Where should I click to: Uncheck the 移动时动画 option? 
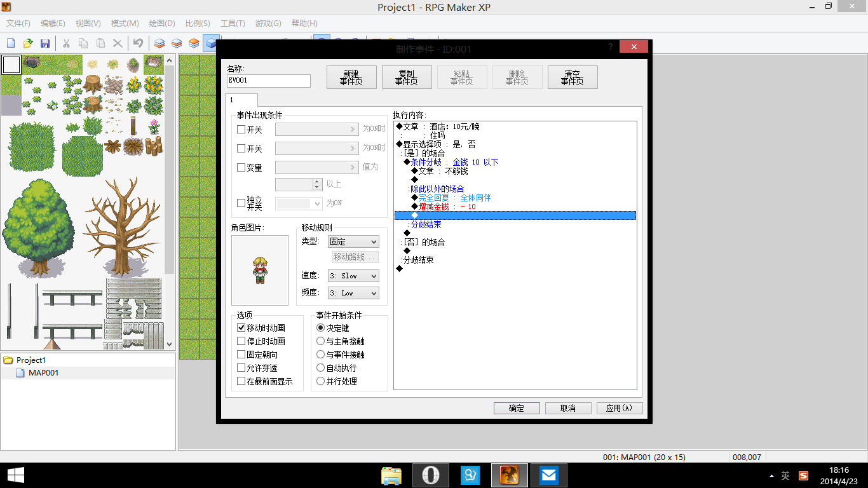pyautogui.click(x=241, y=328)
